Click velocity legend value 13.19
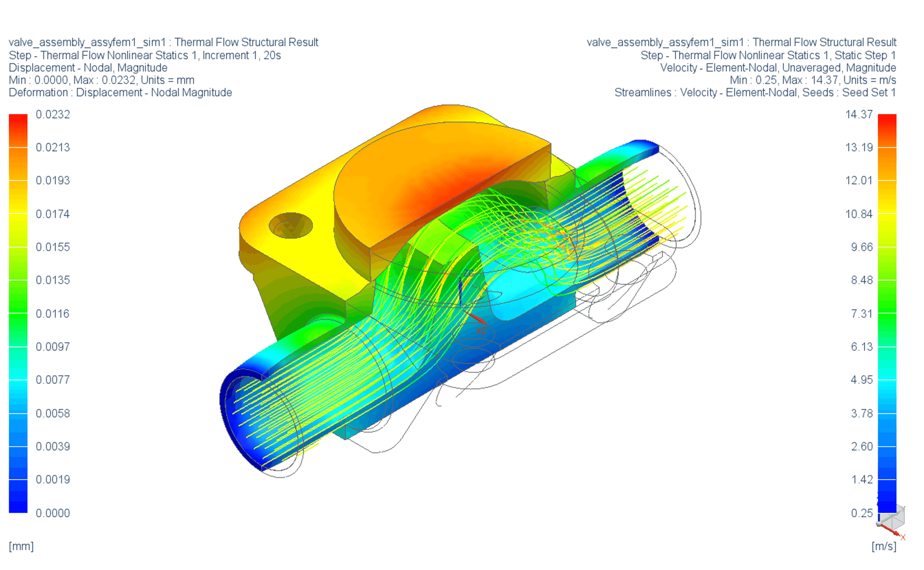 click(859, 147)
